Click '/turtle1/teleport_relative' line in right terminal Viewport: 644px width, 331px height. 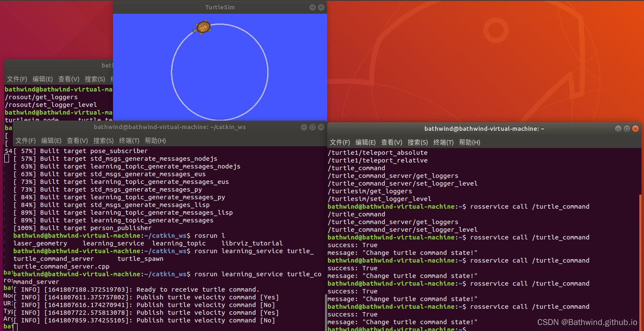click(x=378, y=160)
